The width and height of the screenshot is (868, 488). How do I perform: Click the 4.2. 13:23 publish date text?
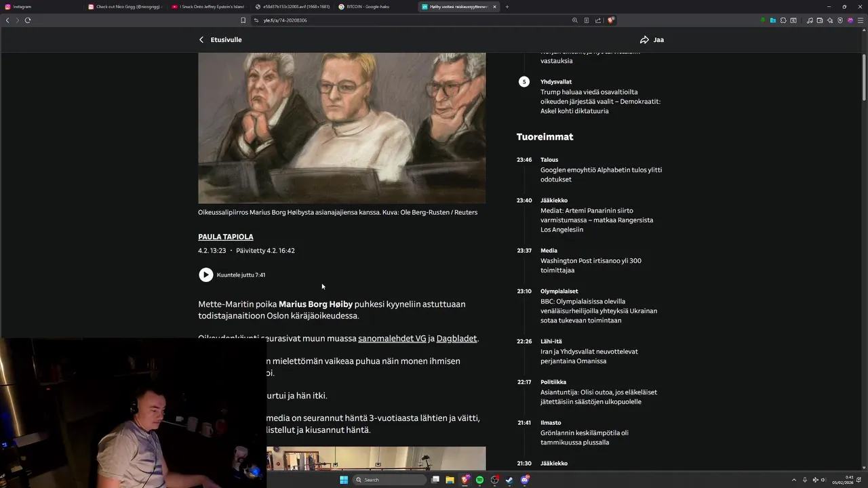[x=212, y=251]
